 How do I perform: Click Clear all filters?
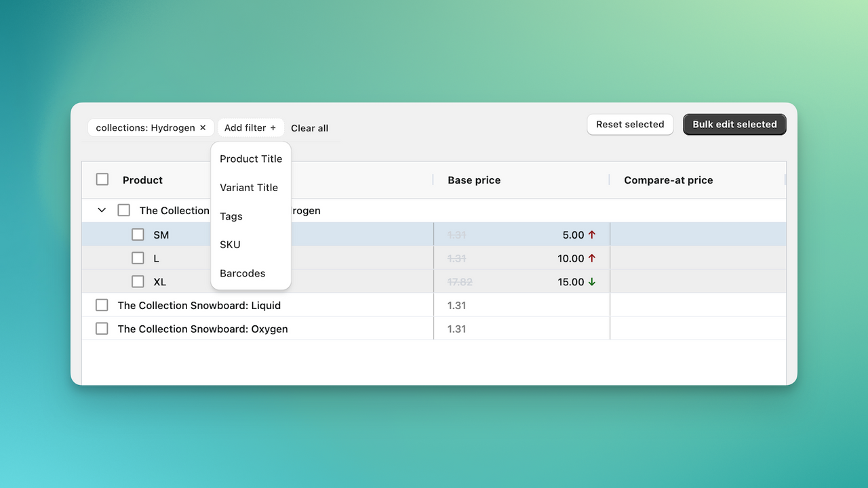coord(309,128)
